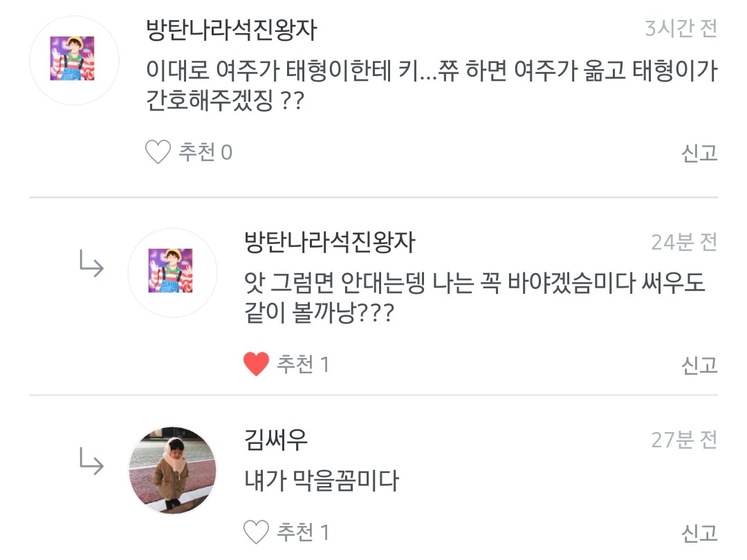Like the top comment with the empty heart

pos(158,152)
